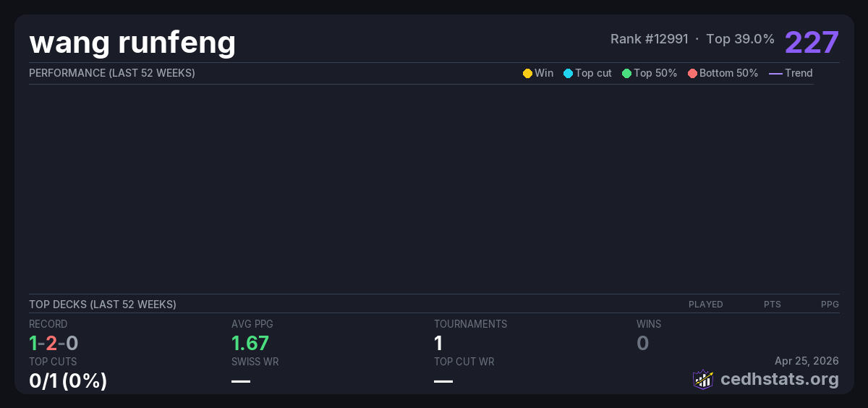
Task: Sort decks by PLAYED column header
Action: [705, 305]
